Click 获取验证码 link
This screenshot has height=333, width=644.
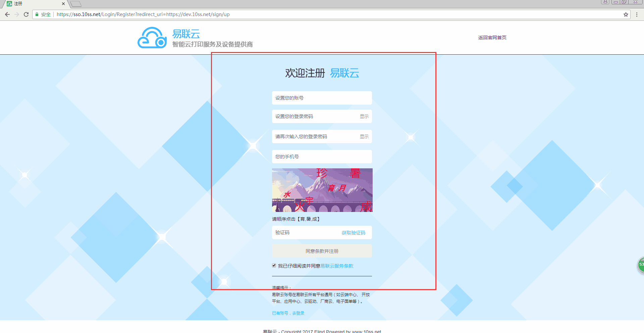[354, 233]
